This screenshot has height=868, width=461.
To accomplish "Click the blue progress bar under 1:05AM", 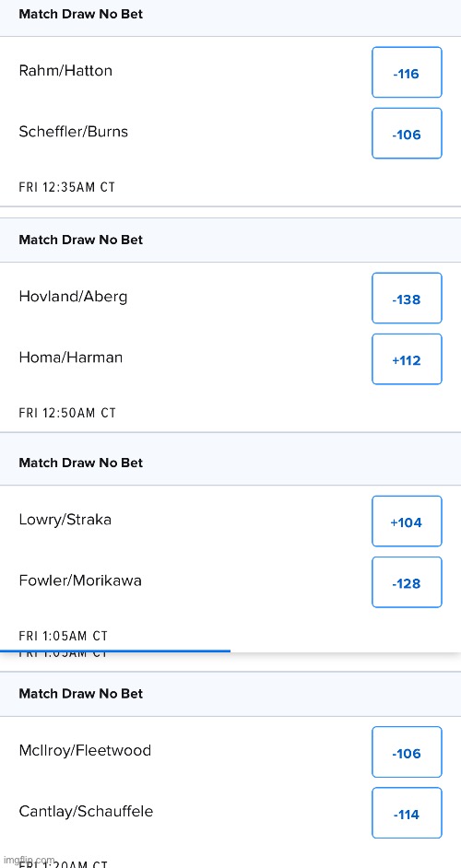I will click(x=115, y=651).
